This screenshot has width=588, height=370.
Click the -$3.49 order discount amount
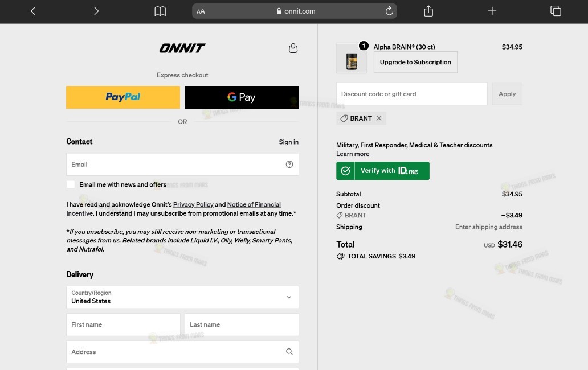click(x=512, y=215)
